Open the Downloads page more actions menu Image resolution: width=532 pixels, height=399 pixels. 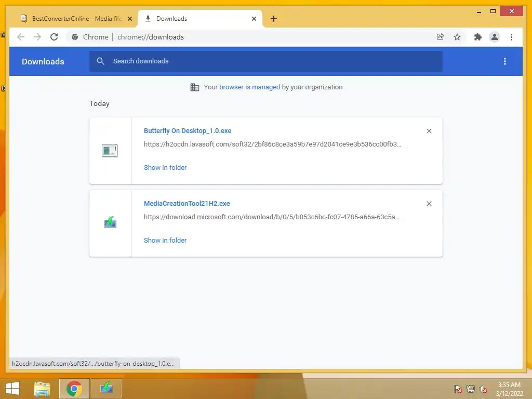[505, 61]
